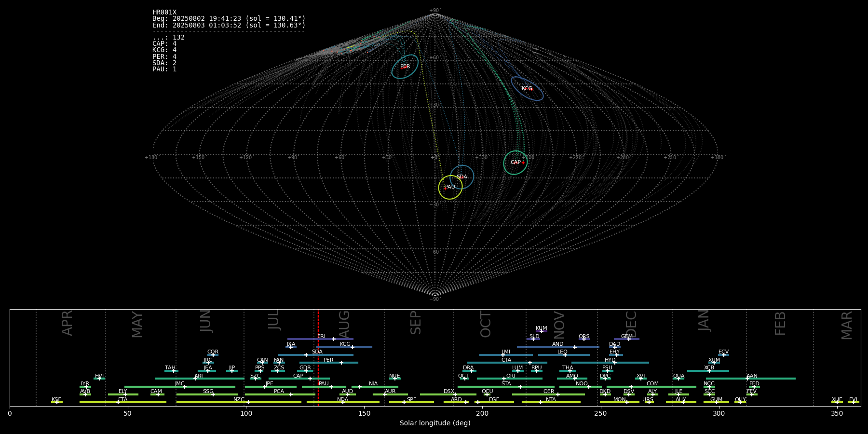Click the OCT month label on timeline

[x=486, y=324]
